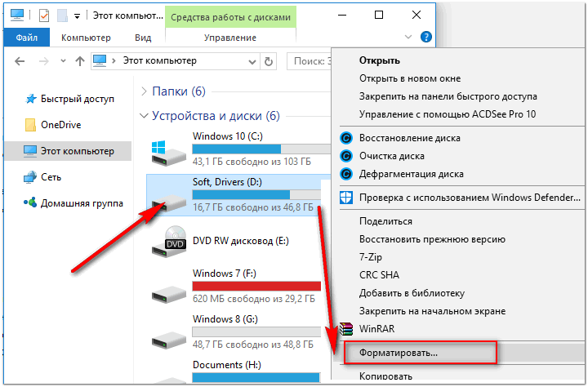Open the address bar history dropdown
Image resolution: width=588 pixels, height=387 pixels.
tap(252, 61)
